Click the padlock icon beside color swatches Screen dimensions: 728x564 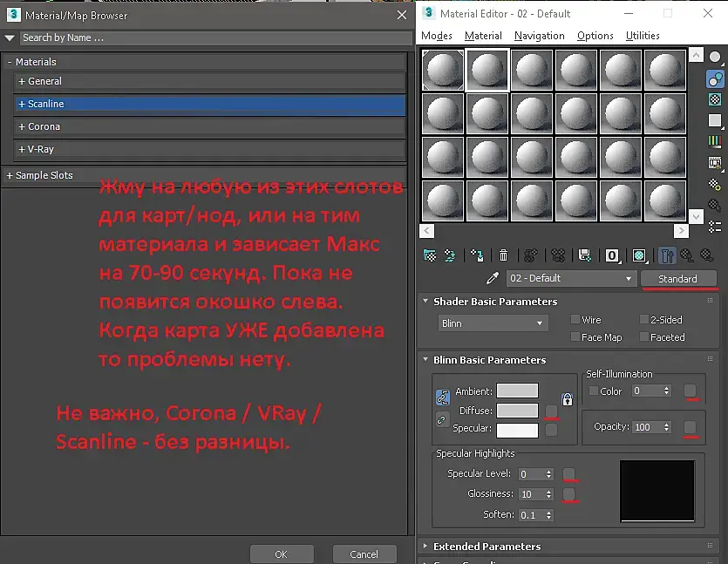(568, 399)
